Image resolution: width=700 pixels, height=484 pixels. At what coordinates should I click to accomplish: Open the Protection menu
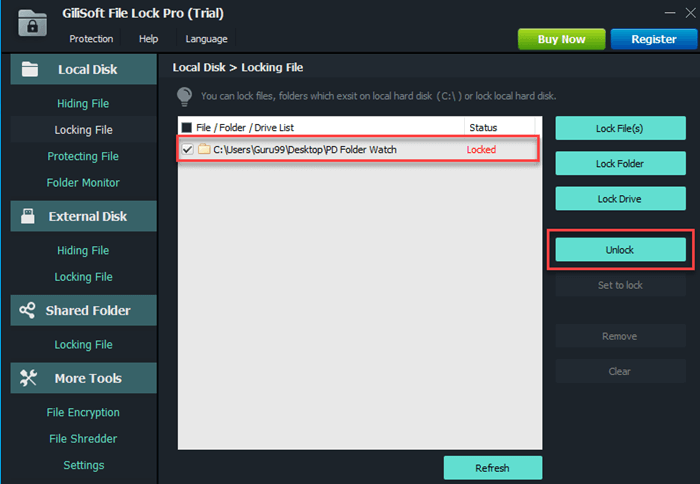coord(91,39)
